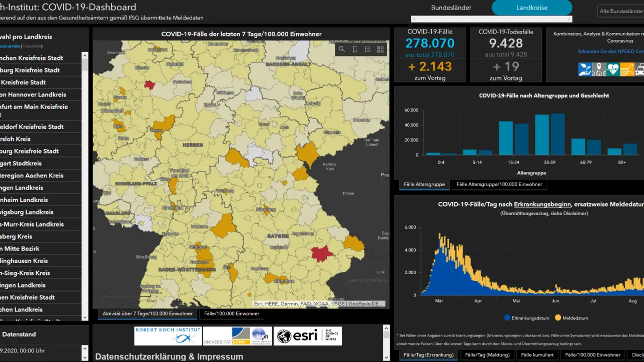Click the teal heart-pulse health icon

click(613, 69)
